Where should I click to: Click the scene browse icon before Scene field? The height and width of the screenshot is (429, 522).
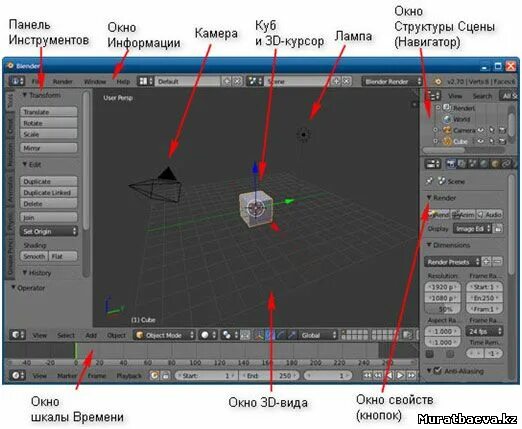[x=255, y=81]
